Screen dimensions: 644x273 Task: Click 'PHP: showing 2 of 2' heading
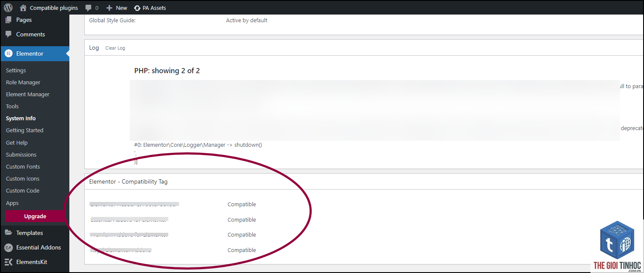[x=167, y=71]
